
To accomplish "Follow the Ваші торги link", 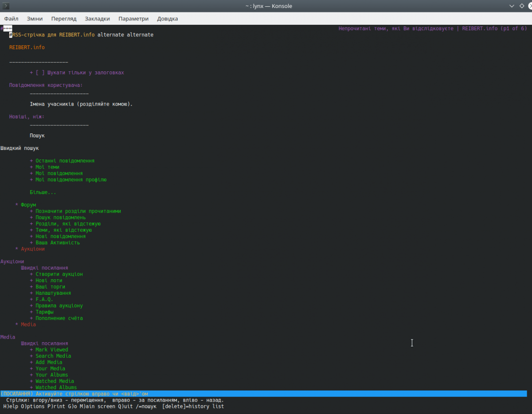I will [51, 287].
